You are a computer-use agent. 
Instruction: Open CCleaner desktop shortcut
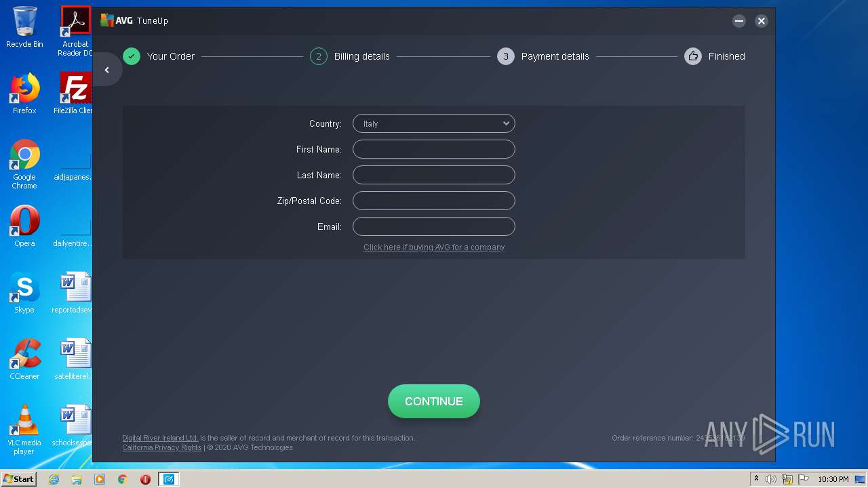pos(24,359)
